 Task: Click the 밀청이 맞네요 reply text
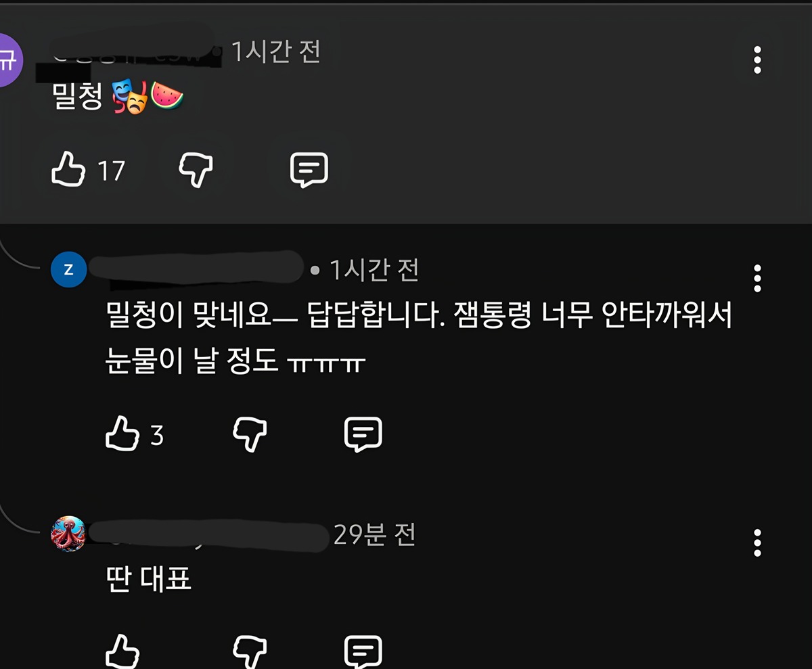point(420,340)
